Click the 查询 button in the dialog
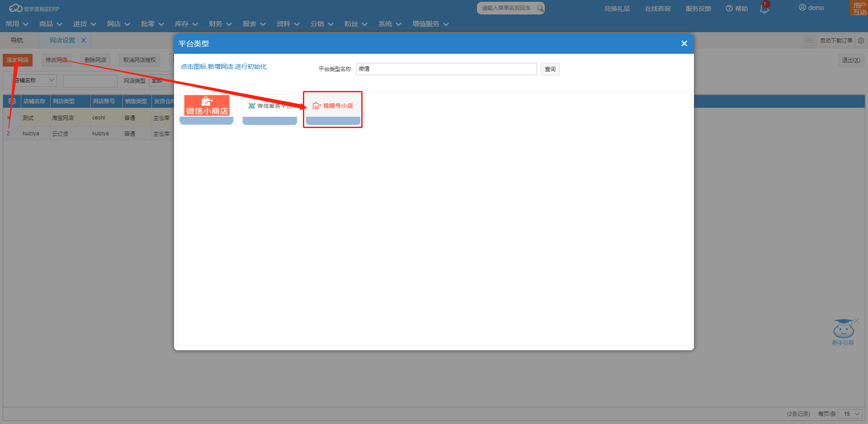The width and height of the screenshot is (868, 424). pos(550,69)
